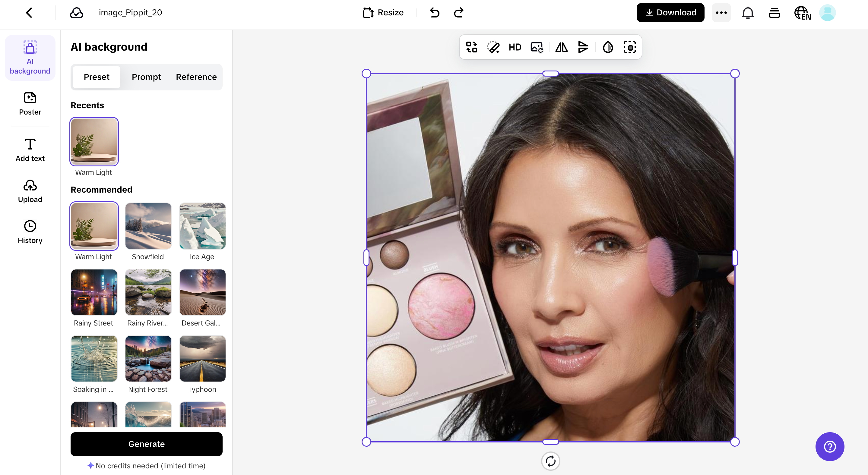Flip the image horizontally

pos(561,47)
